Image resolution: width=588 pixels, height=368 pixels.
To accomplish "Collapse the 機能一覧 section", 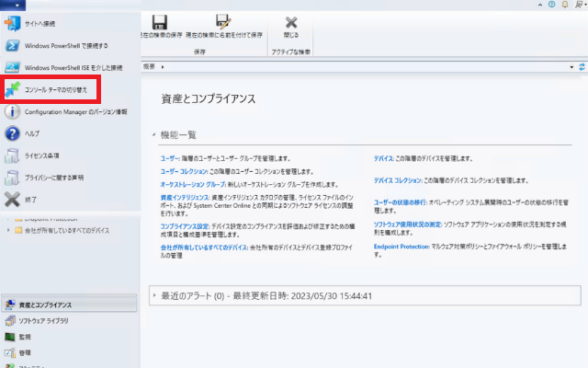I will pyautogui.click(x=153, y=135).
